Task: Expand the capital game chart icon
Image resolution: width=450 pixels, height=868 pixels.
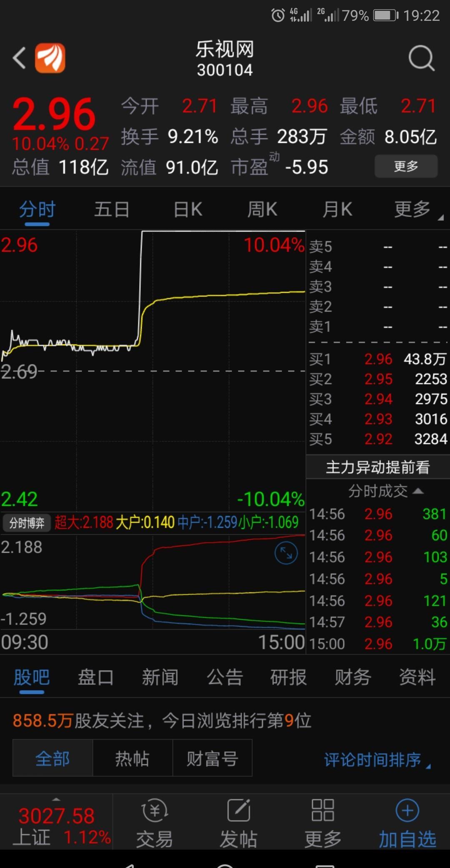Action: coord(286,553)
